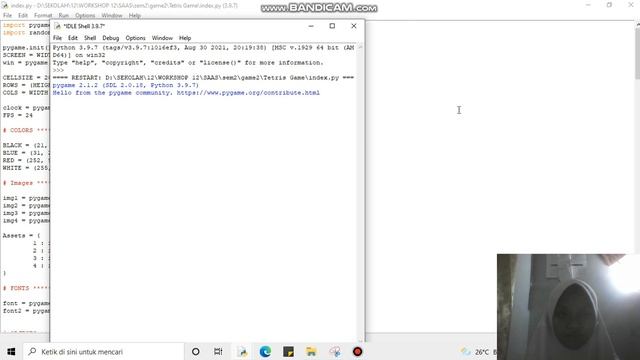Viewport: 640px width, 360px height.
Task: Open Run menu in index.py editor
Action: 64,16
